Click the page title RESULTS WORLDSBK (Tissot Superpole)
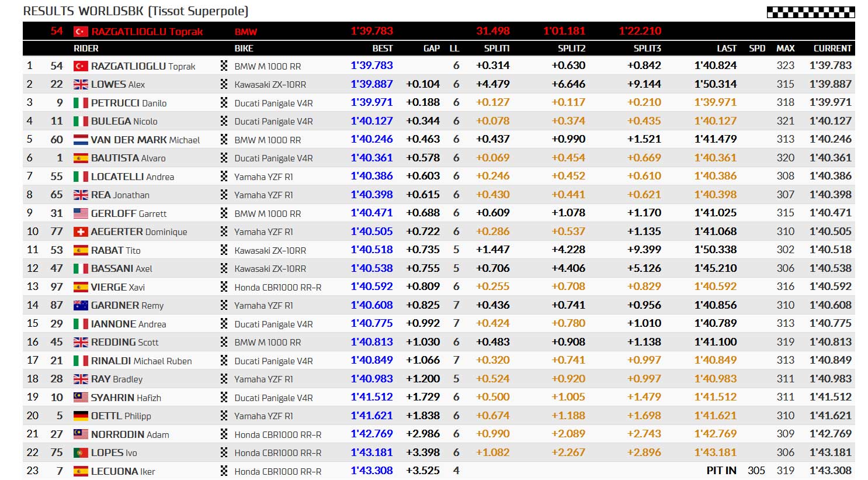868x480 pixels. point(136,11)
